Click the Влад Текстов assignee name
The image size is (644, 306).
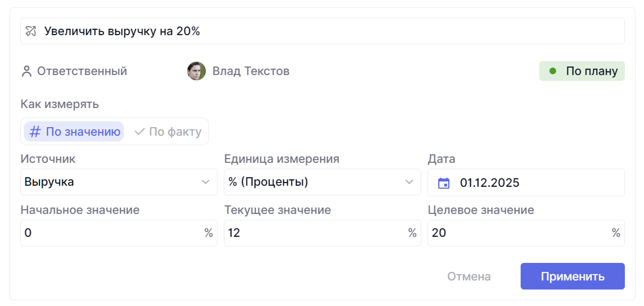(x=251, y=71)
